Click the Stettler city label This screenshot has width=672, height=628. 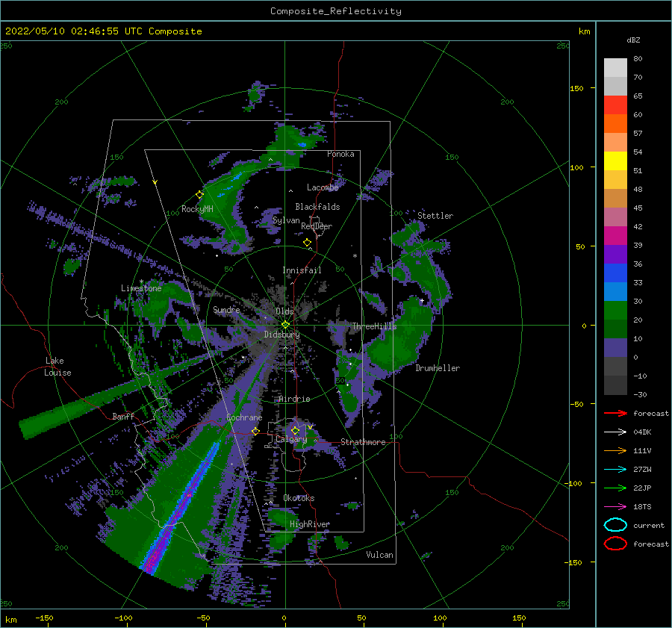[x=435, y=216]
